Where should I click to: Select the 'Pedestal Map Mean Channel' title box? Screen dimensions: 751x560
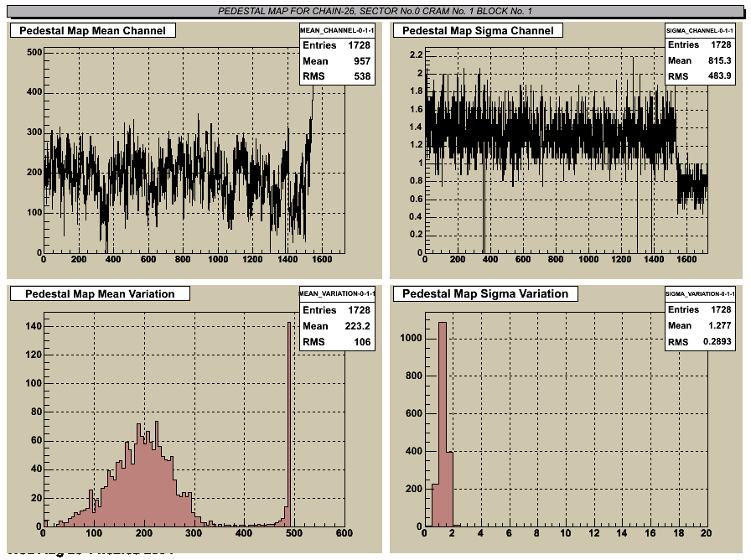pyautogui.click(x=92, y=31)
